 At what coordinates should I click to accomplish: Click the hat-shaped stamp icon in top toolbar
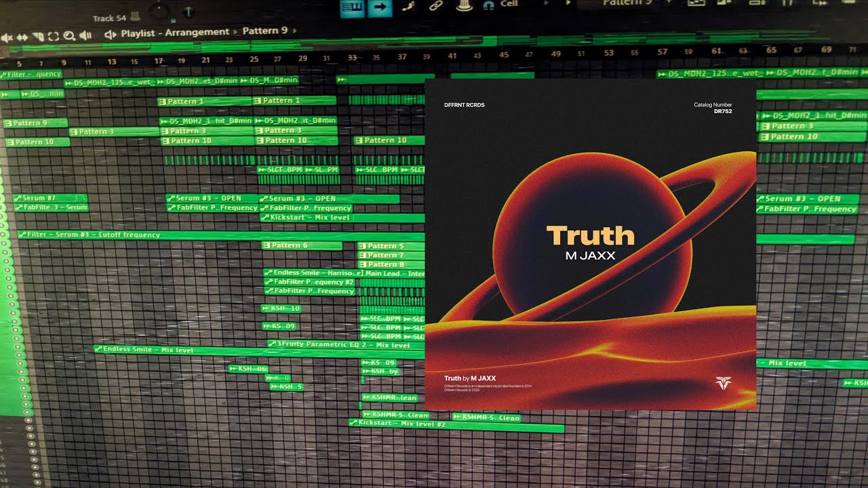[x=465, y=6]
